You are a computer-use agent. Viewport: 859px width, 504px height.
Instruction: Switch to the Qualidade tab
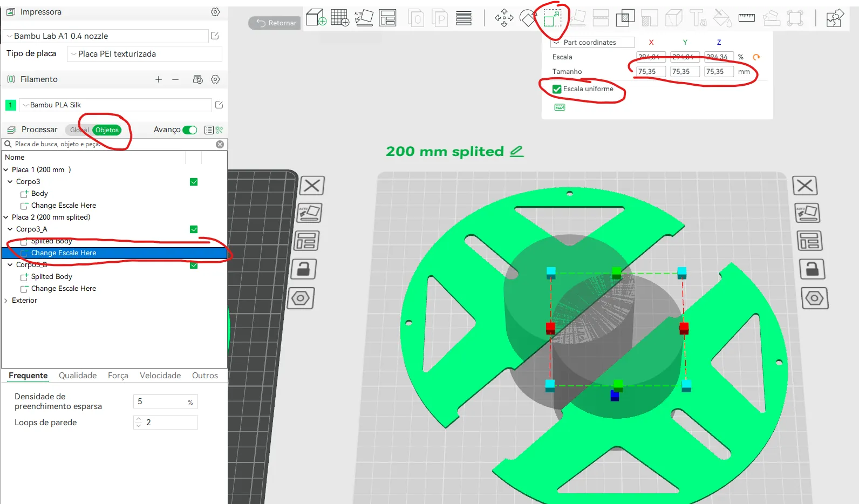click(78, 376)
